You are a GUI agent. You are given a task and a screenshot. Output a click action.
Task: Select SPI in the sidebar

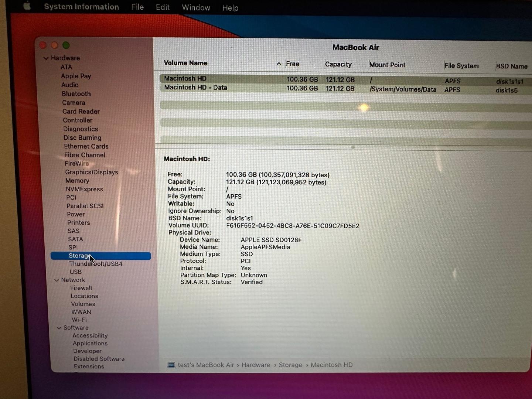pos(73,247)
